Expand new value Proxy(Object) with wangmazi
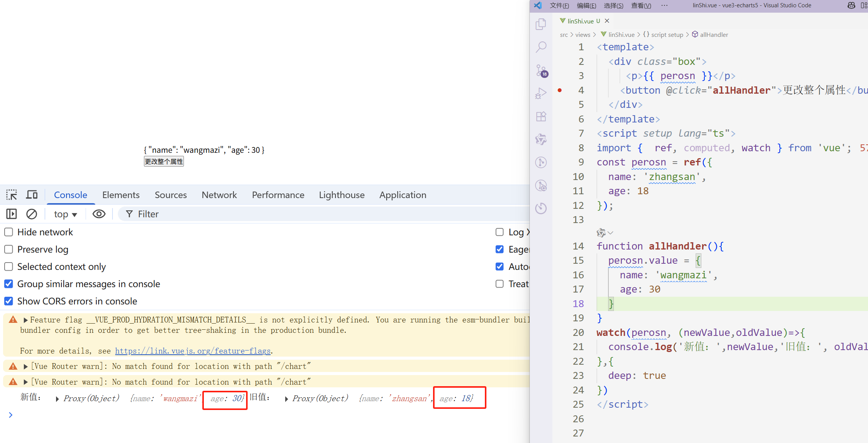This screenshot has height=443, width=868. (57, 399)
